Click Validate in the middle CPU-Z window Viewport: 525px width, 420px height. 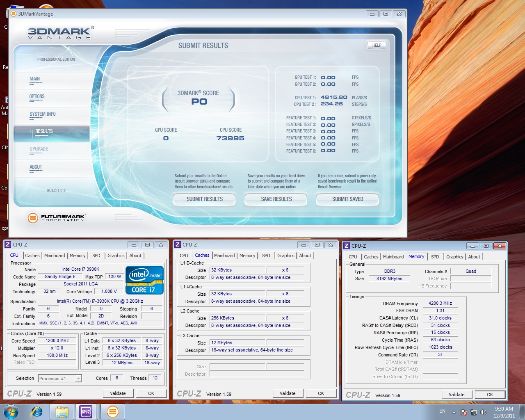coord(288,393)
